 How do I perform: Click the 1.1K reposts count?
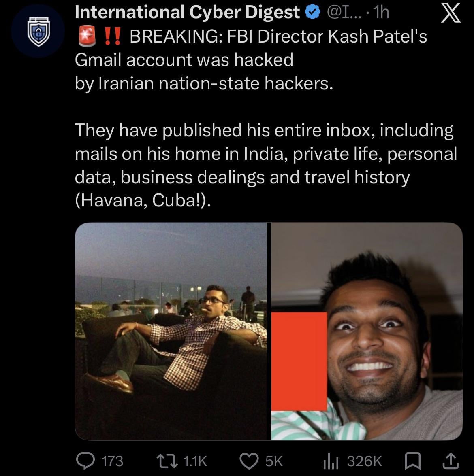click(195, 461)
